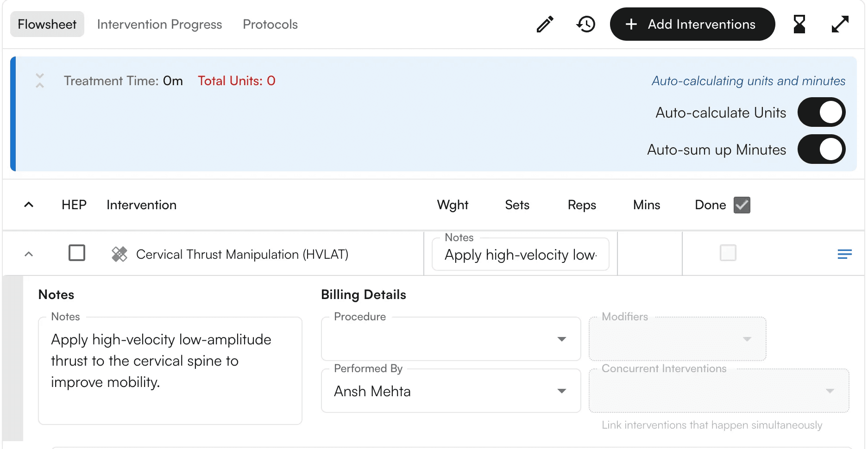Open the Procedure dropdown
The height and width of the screenshot is (449, 868).
pos(451,339)
